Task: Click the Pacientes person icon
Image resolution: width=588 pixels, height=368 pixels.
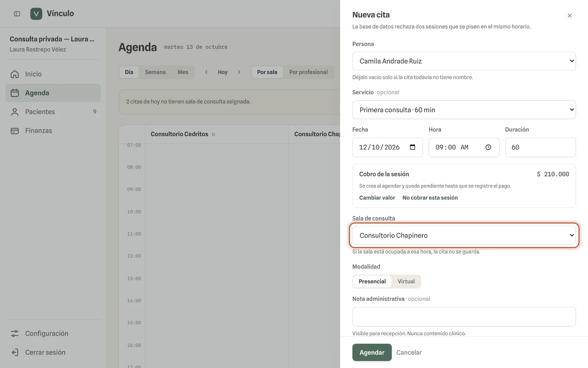Action: 15,112
